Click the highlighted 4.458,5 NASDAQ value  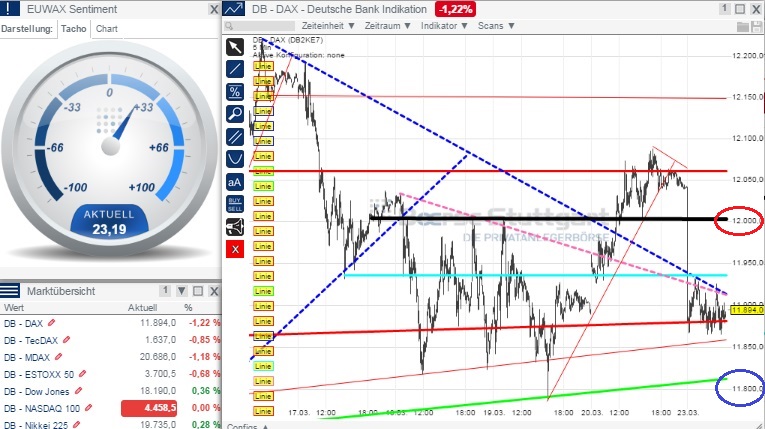pyautogui.click(x=149, y=408)
